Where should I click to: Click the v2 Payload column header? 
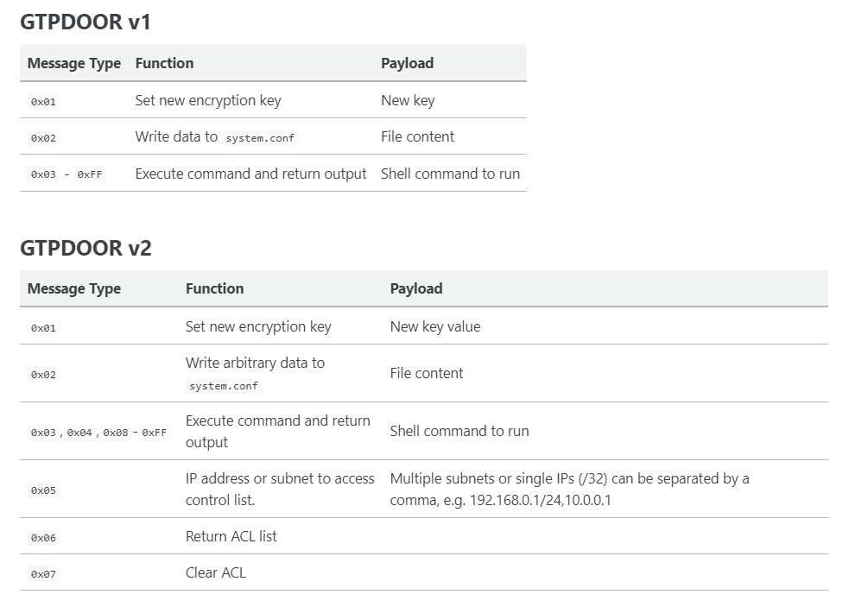tap(415, 288)
